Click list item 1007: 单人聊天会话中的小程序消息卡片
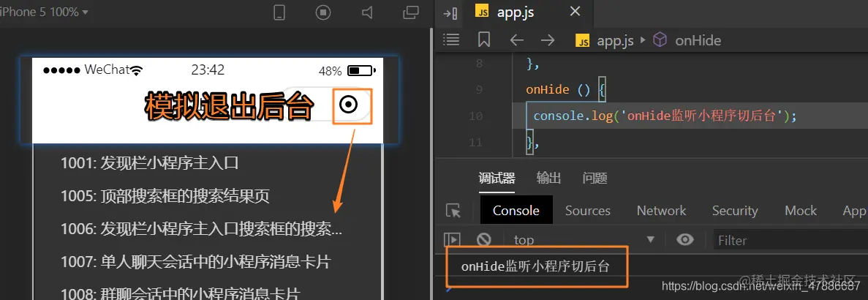Screen dimensions: 868x300 tap(195, 261)
